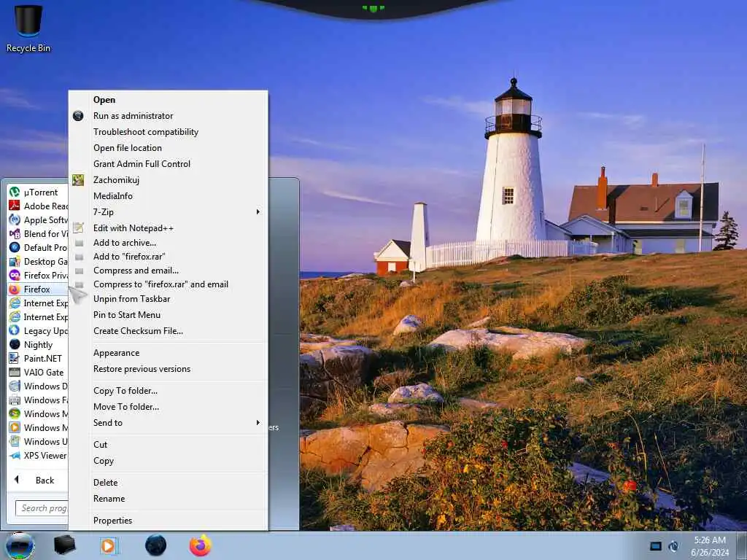The width and height of the screenshot is (747, 560).
Task: Click the Firefox icon in program list
Action: point(15,289)
